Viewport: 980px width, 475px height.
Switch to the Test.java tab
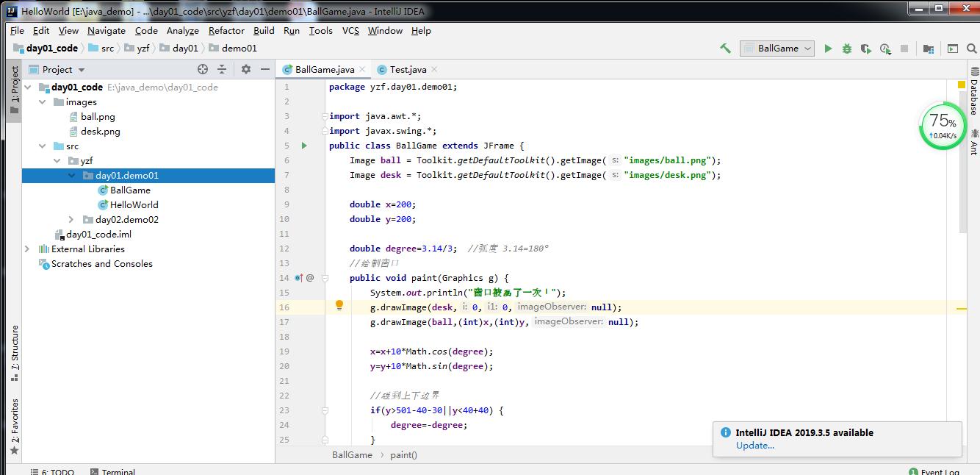pyautogui.click(x=408, y=69)
